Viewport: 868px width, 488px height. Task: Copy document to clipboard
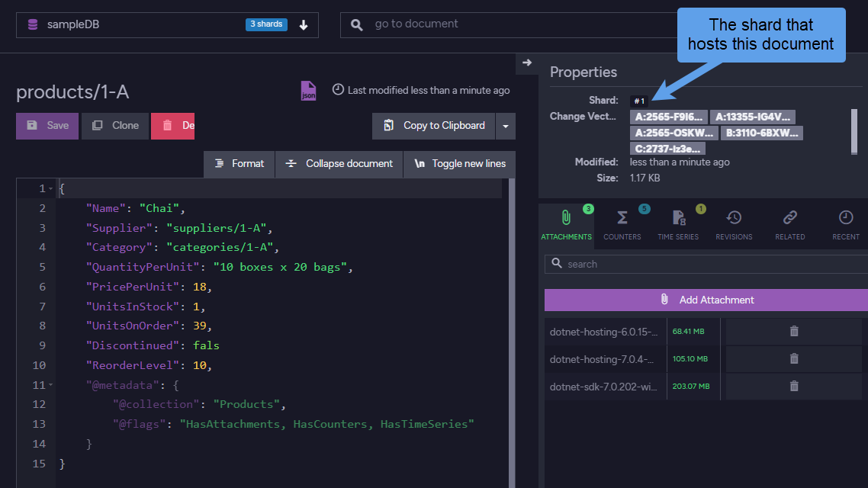pyautogui.click(x=434, y=126)
